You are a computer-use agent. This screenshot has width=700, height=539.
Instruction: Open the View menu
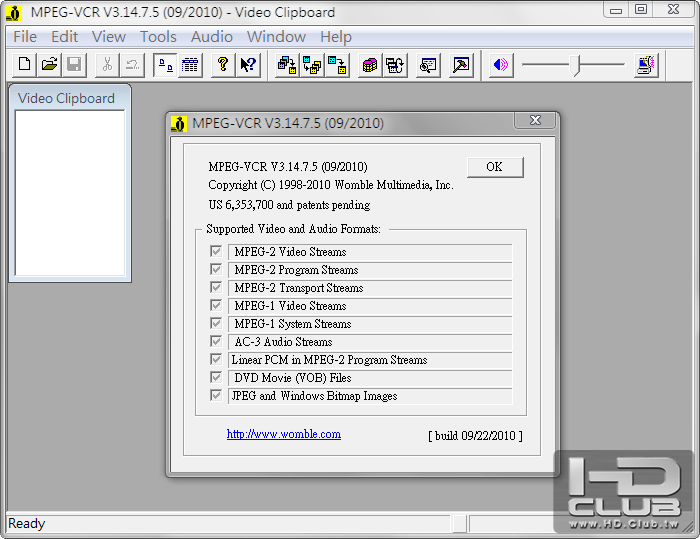coord(109,37)
